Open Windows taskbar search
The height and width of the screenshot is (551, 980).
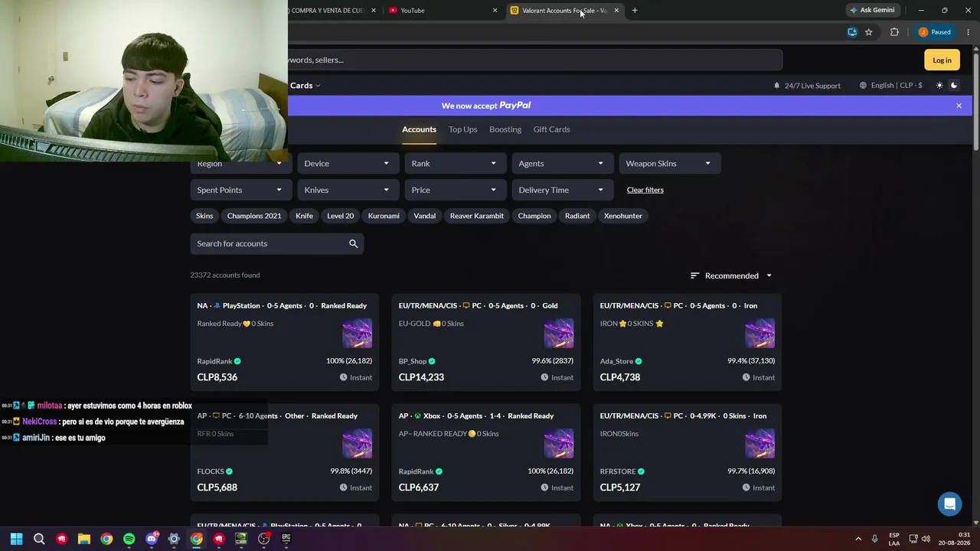(39, 539)
